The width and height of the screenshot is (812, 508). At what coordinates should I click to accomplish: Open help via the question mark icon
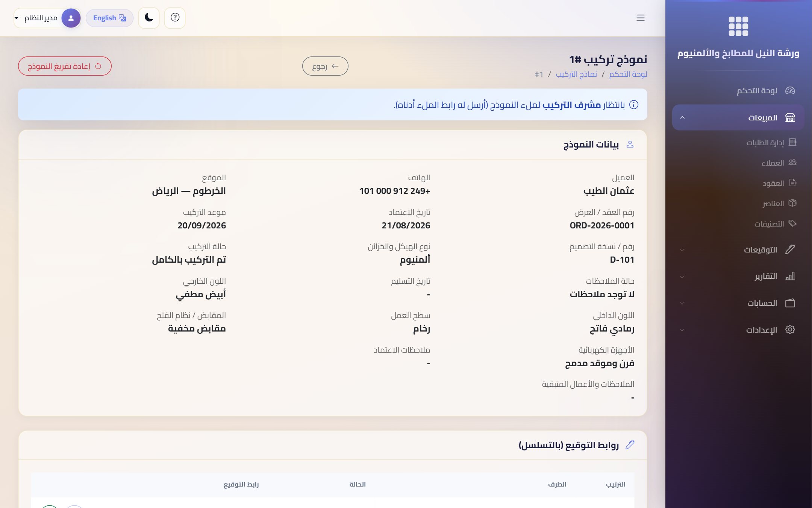point(175,18)
